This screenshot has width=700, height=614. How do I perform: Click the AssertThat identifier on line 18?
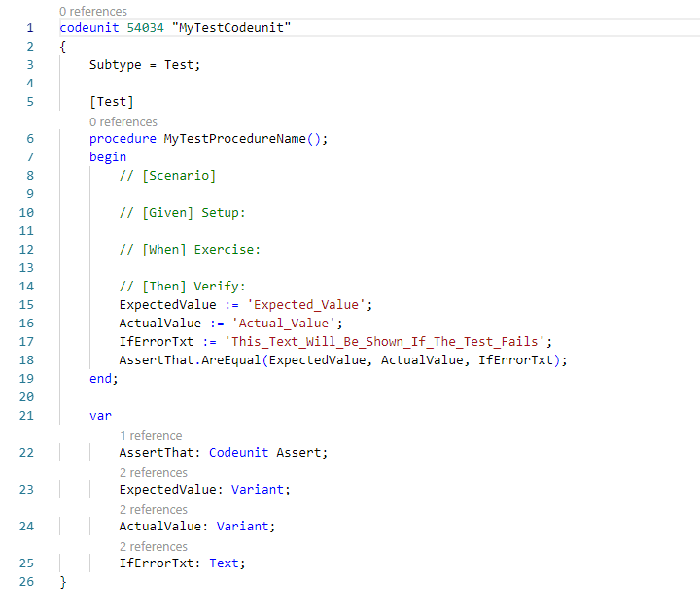tap(157, 360)
